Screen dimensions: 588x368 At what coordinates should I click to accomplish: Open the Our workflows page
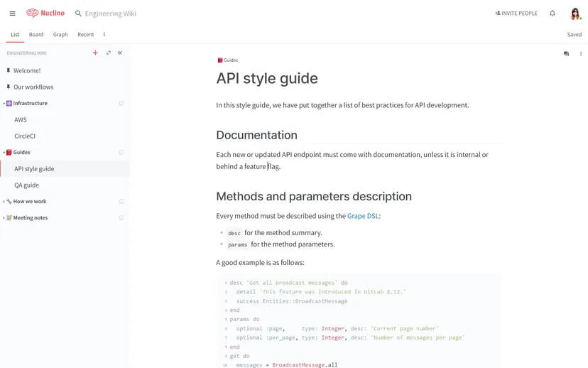[33, 87]
